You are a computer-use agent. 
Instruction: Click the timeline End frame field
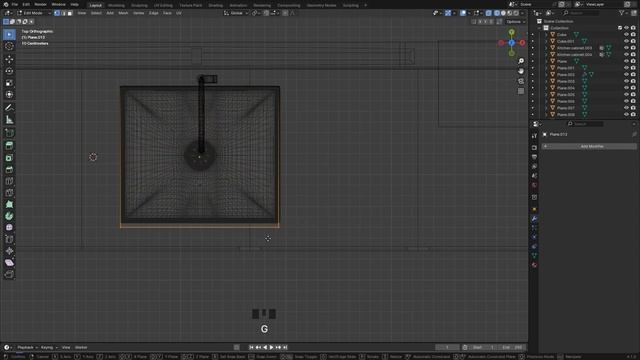pos(511,347)
